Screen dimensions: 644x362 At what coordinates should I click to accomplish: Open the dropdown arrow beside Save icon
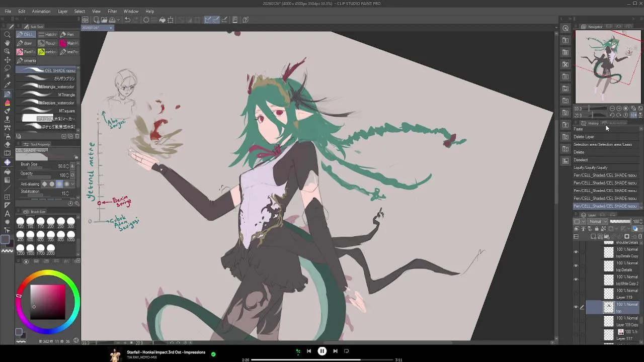click(x=117, y=20)
